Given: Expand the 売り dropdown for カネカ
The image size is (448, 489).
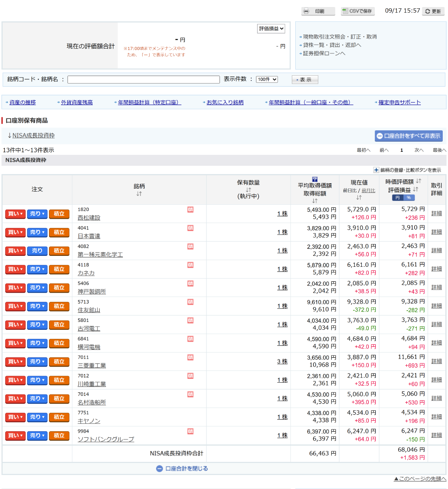Looking at the screenshot, I should (37, 269).
